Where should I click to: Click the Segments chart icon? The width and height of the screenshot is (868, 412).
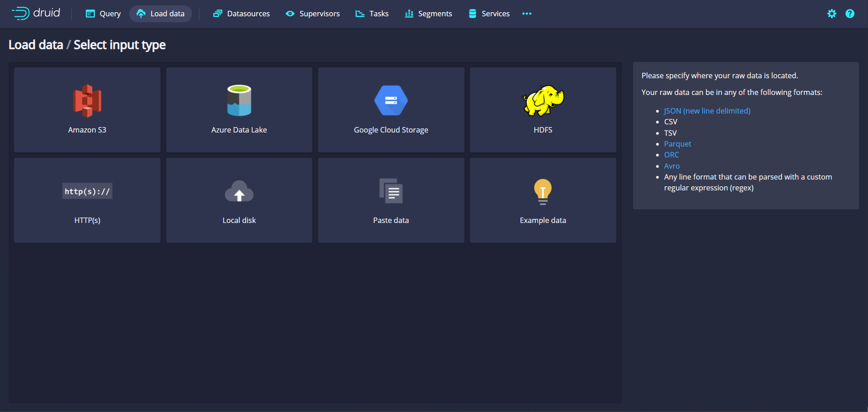tap(409, 14)
